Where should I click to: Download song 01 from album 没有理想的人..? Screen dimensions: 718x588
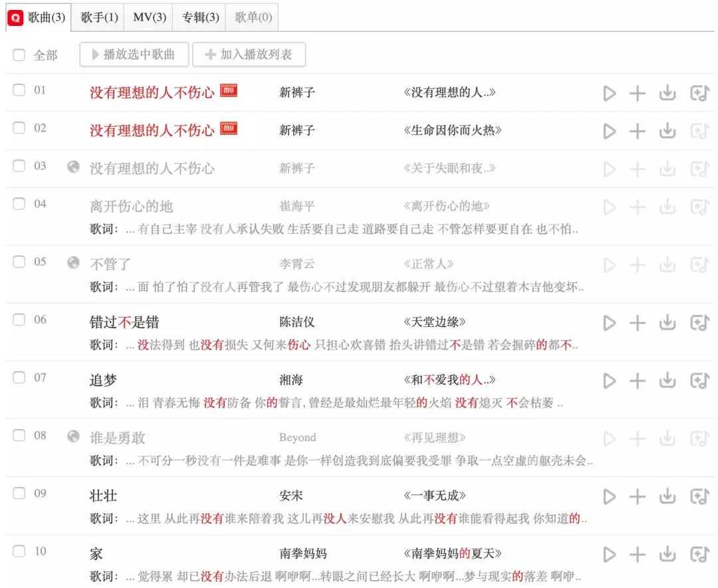point(667,93)
